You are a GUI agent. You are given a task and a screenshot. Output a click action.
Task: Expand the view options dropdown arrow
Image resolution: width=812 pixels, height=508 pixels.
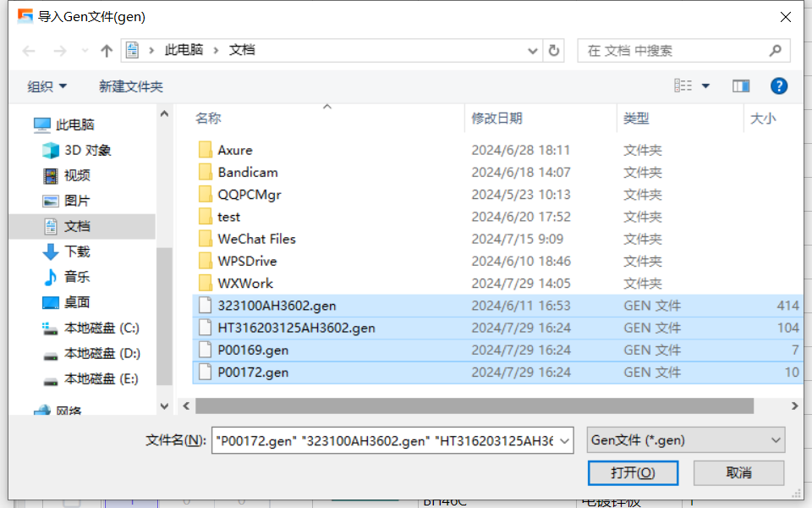(705, 86)
